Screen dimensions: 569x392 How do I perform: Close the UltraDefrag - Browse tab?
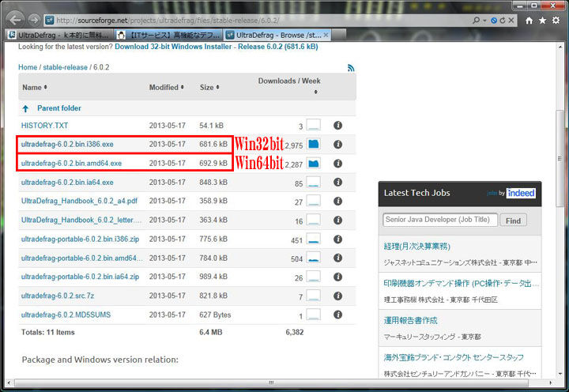point(326,35)
